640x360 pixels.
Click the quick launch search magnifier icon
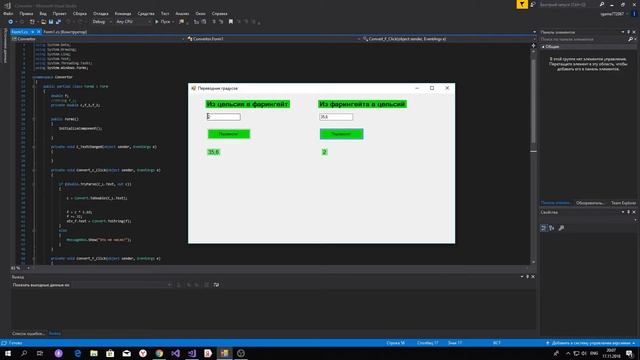[x=602, y=4]
